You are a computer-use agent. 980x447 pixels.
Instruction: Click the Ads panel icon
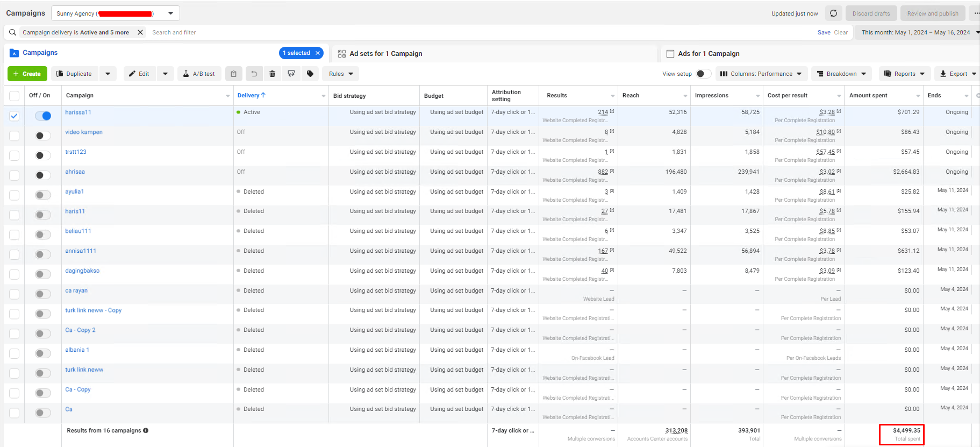670,54
